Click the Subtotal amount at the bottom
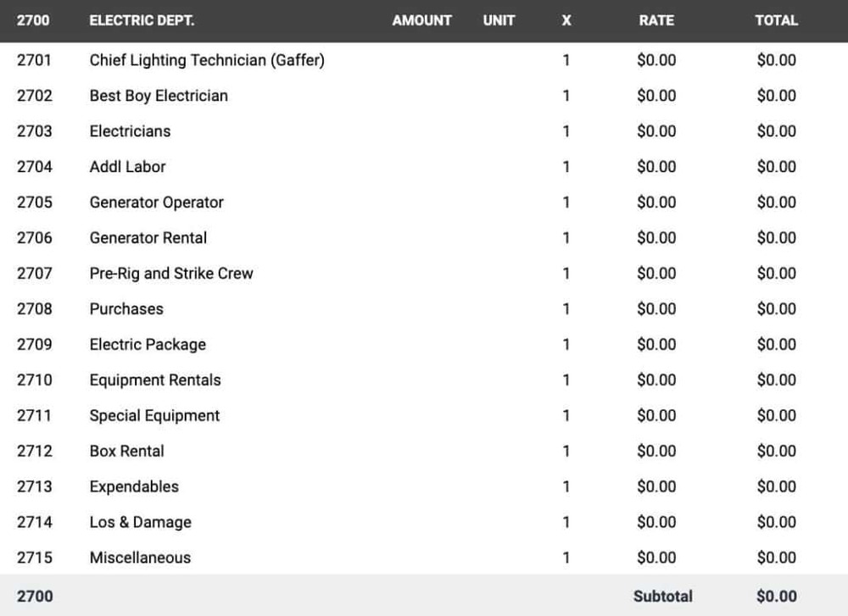 [x=777, y=596]
